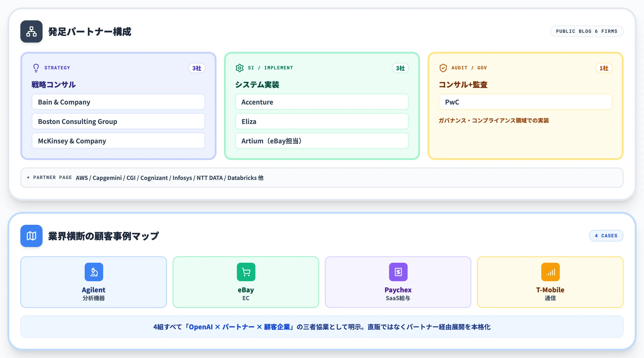
Task: Click the SI / IMPLEMENT label
Action: [x=270, y=68]
